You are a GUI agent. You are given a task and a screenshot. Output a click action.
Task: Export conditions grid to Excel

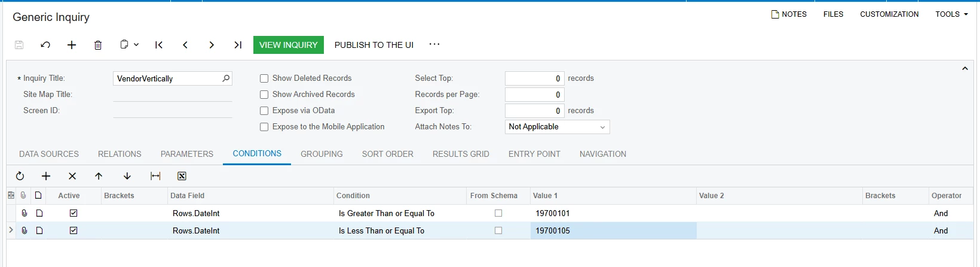(x=182, y=176)
